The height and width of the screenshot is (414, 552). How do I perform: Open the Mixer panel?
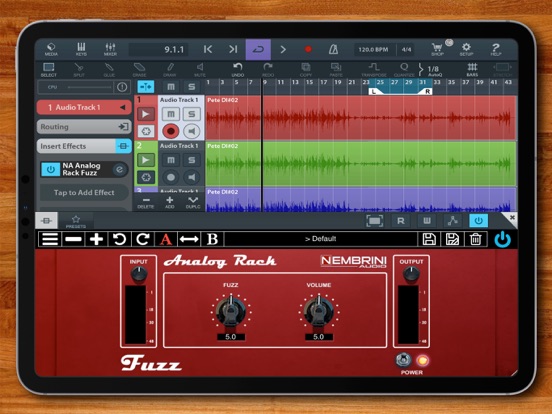tap(110, 49)
